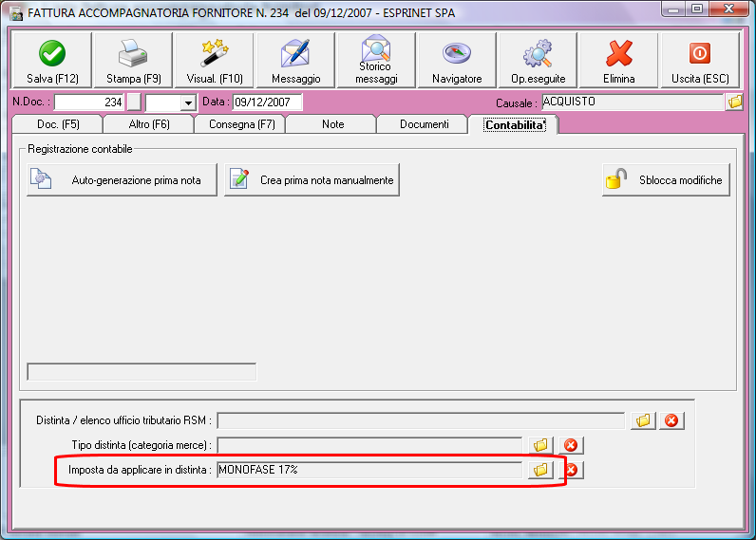Launch the Navigatore compass tool
This screenshot has width=756, height=540.
(457, 61)
